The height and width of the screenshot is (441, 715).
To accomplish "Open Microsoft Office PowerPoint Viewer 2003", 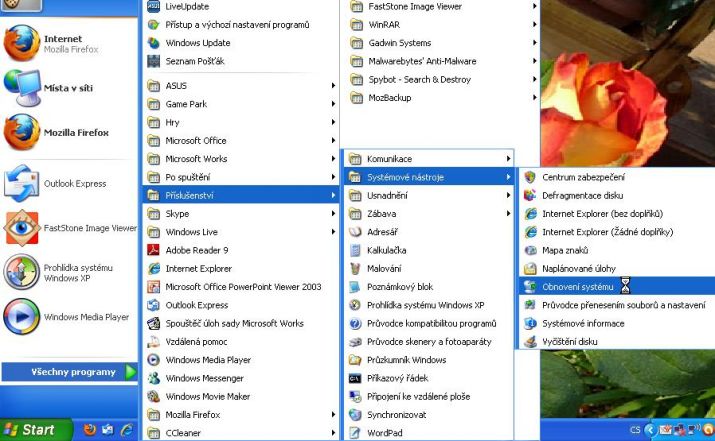I will pos(241,287).
